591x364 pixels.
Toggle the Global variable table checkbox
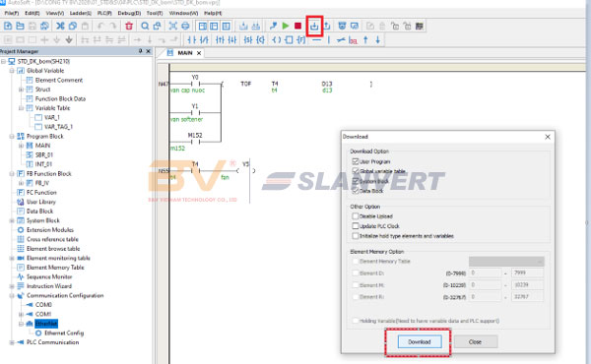(355, 171)
